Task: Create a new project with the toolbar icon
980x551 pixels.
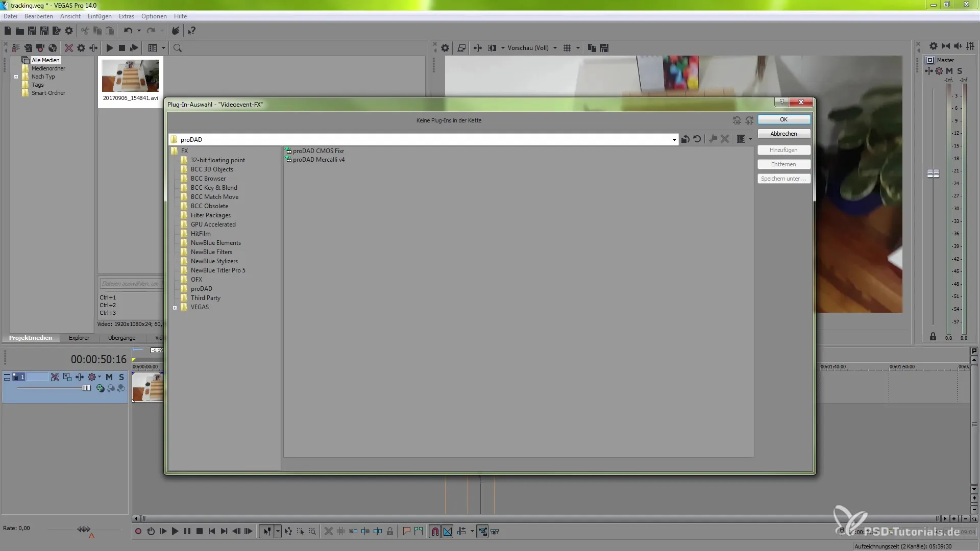Action: coord(8,31)
